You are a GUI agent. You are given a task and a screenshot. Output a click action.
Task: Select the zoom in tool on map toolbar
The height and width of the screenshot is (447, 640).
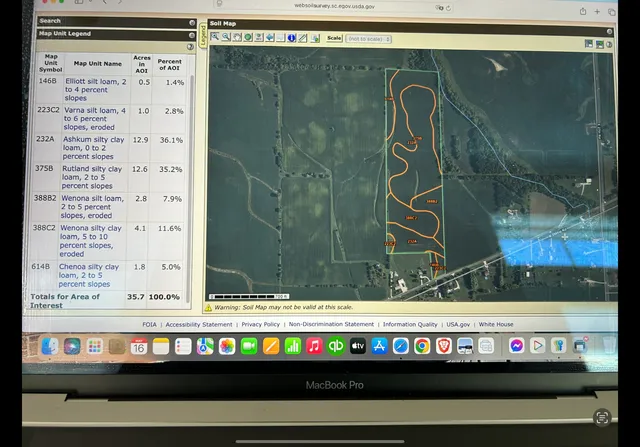pyautogui.click(x=216, y=38)
